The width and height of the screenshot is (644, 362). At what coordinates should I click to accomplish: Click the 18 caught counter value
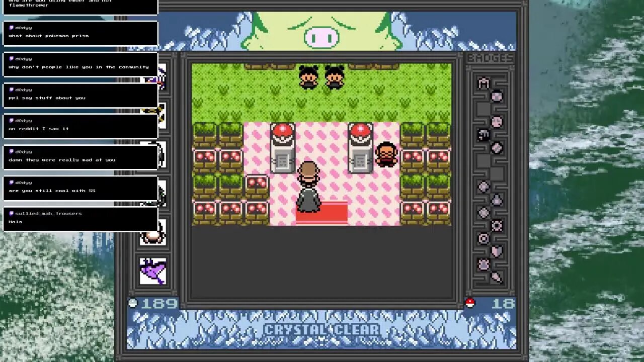tap(504, 303)
